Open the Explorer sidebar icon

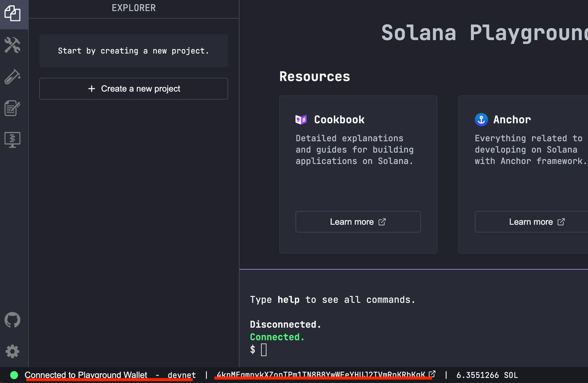click(x=13, y=13)
